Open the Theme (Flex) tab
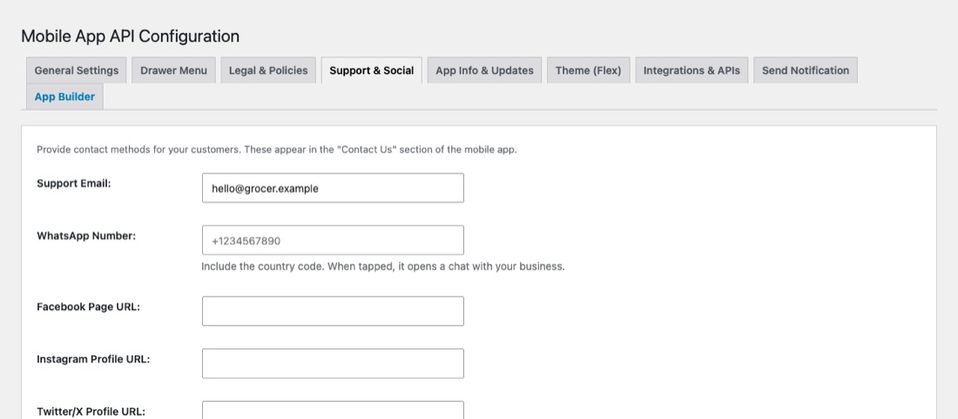 (588, 70)
